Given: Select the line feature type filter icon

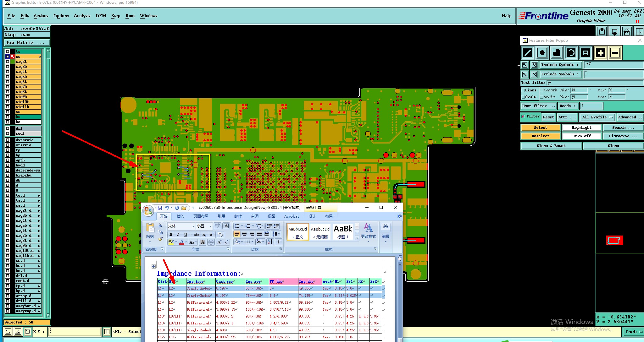Looking at the screenshot, I should (x=528, y=53).
